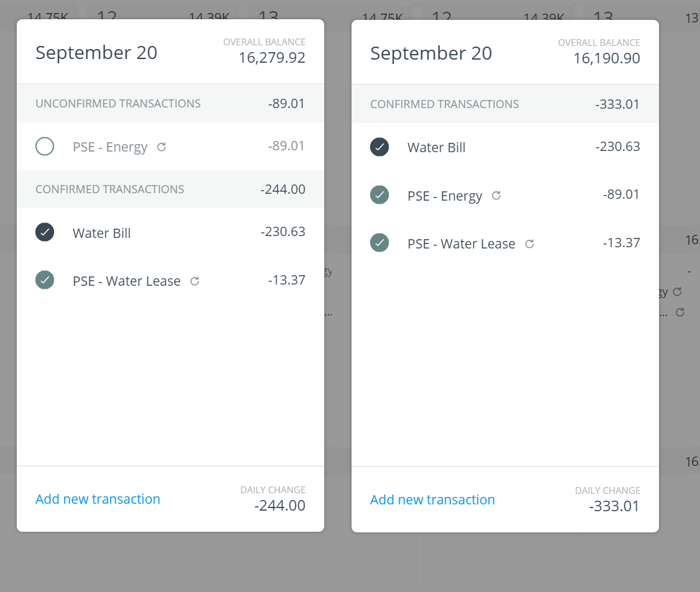Click recurring icon beside left PSE - Energy
700x592 pixels.
click(x=161, y=147)
